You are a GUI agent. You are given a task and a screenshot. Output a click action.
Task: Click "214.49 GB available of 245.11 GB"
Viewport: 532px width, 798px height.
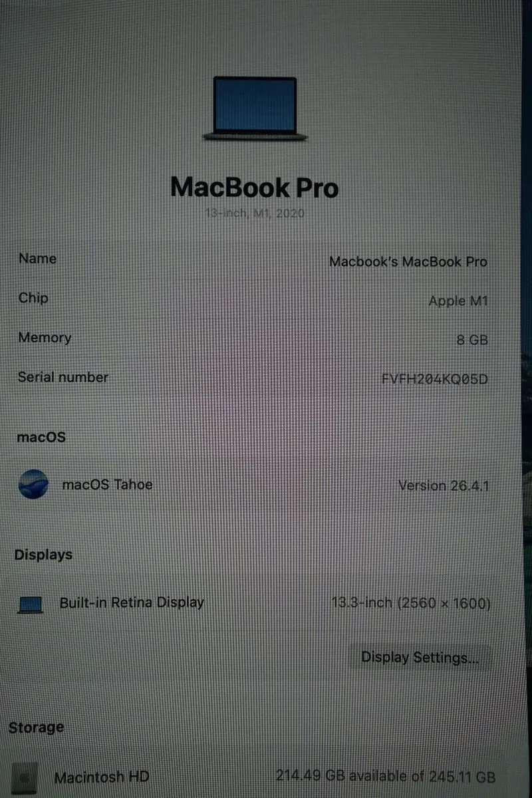386,776
